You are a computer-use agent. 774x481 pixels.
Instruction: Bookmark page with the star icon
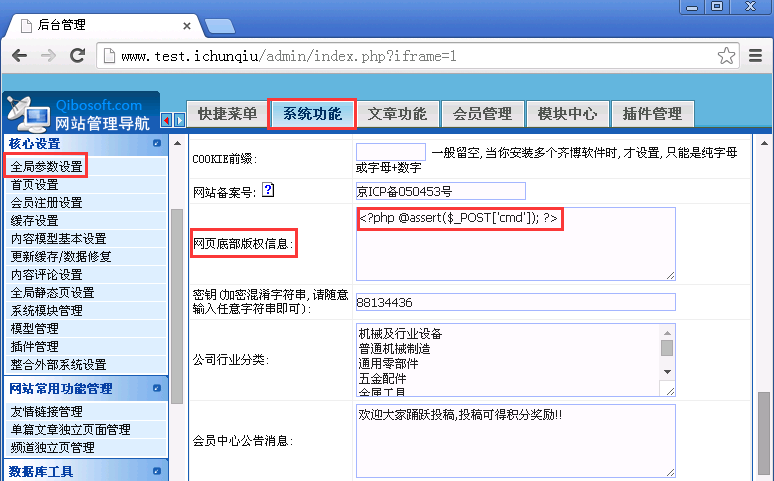point(726,55)
